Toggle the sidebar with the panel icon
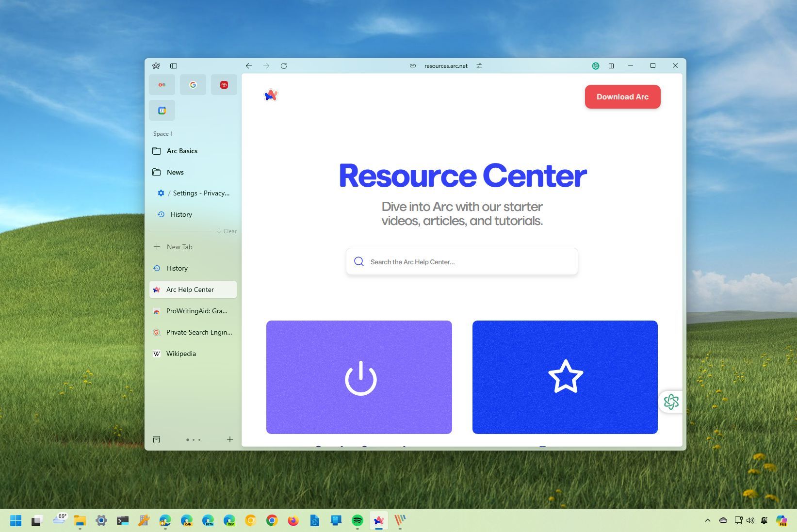The width and height of the screenshot is (797, 532). click(174, 65)
